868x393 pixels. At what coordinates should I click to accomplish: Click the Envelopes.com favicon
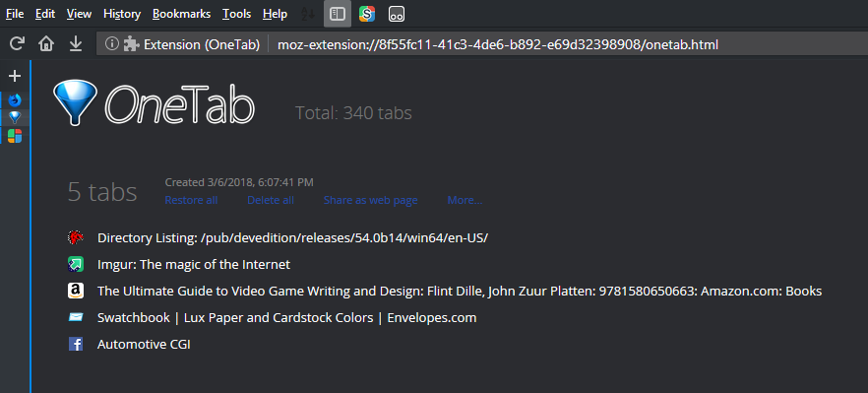pos(75,317)
